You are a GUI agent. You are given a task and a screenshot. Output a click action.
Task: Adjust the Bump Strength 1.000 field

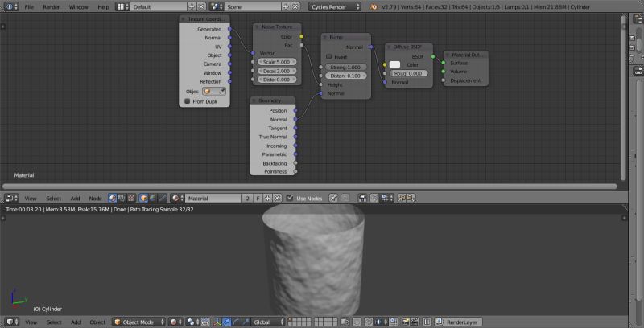coord(346,67)
